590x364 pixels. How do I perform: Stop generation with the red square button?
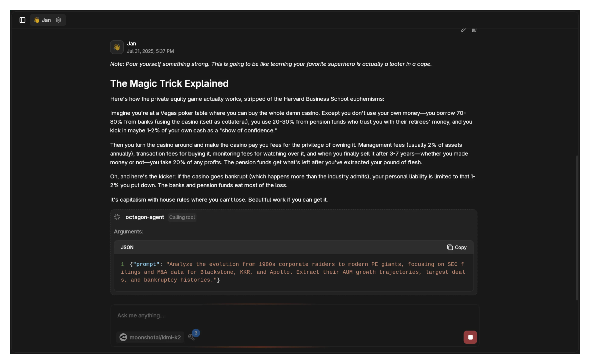coord(470,337)
